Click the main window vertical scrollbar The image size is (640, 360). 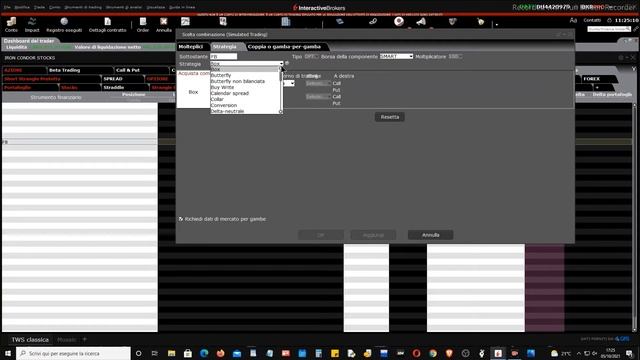point(634,218)
